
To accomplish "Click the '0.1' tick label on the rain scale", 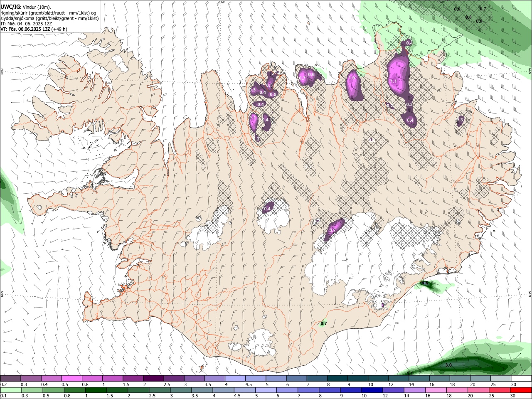I will (x=4, y=396).
